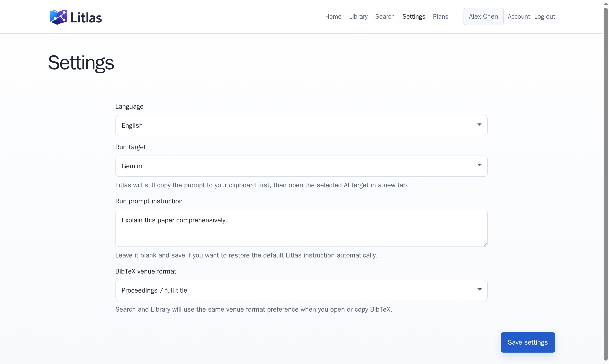Click the 'Leave it blank and save' hint

tap(246, 255)
